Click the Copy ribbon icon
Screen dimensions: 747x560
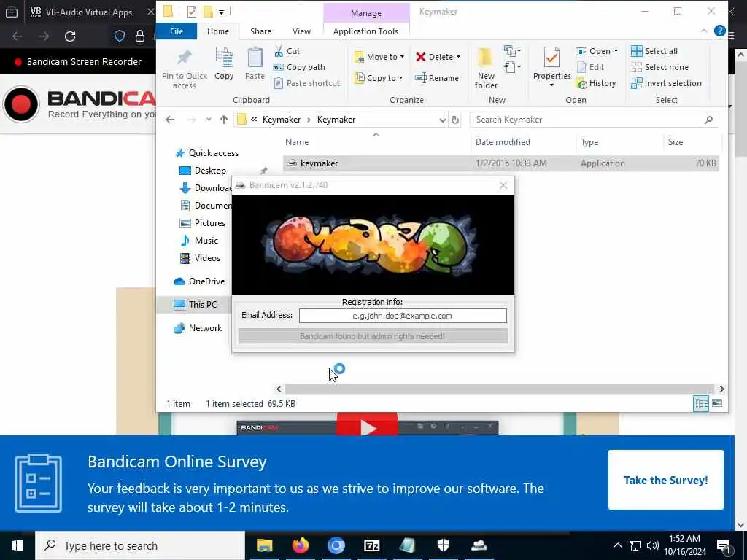(x=224, y=63)
